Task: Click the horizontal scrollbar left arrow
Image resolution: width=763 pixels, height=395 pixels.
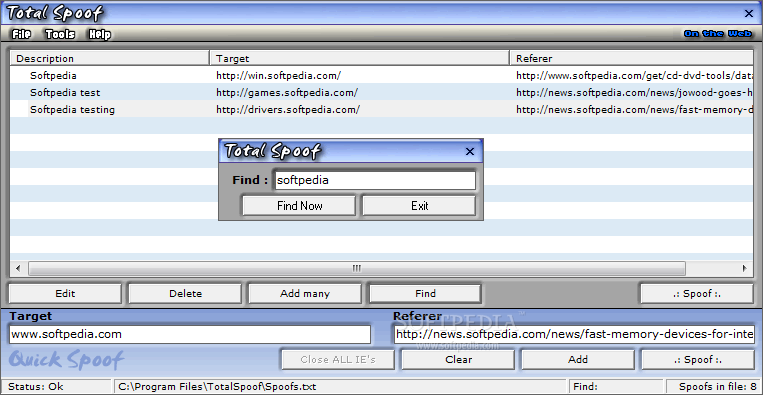Action: [x=18, y=268]
